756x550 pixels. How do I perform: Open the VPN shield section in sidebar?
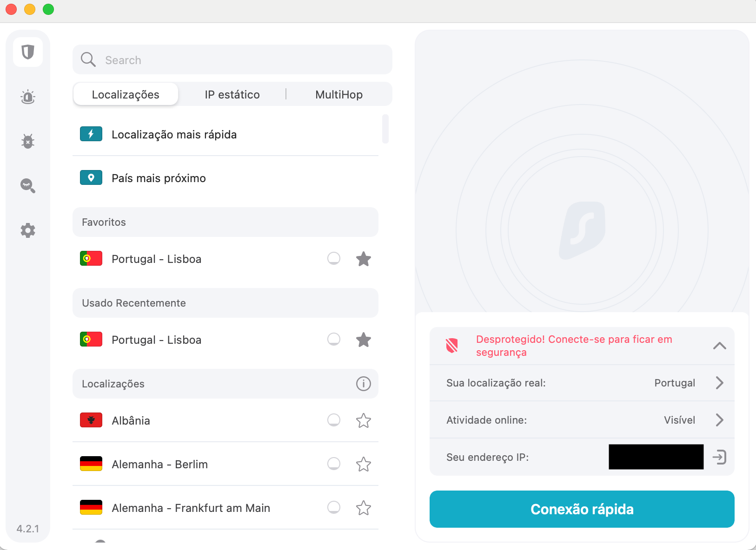click(28, 52)
